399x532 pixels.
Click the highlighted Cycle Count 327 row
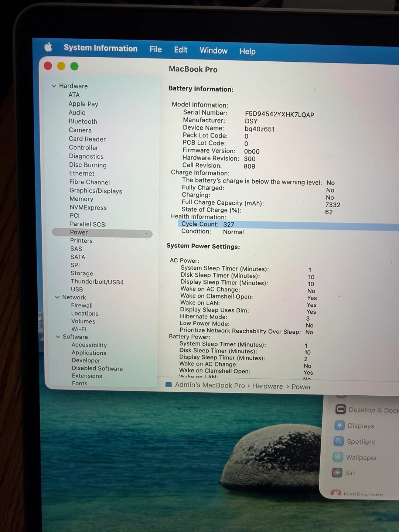[x=288, y=225]
